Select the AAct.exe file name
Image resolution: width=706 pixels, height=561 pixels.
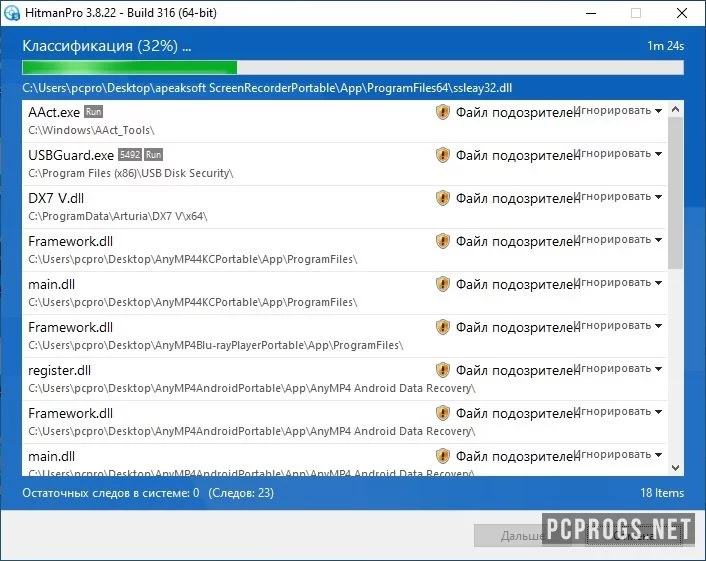point(54,112)
